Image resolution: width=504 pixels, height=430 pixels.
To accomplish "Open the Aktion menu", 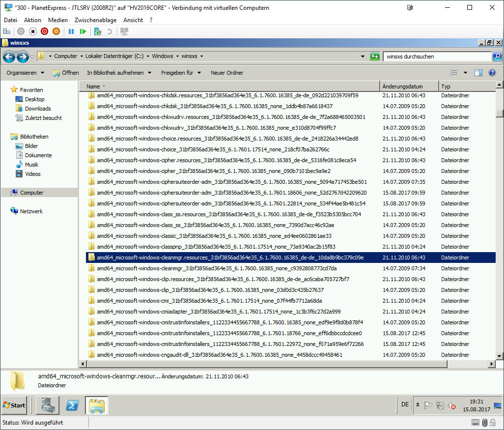I will click(32, 20).
